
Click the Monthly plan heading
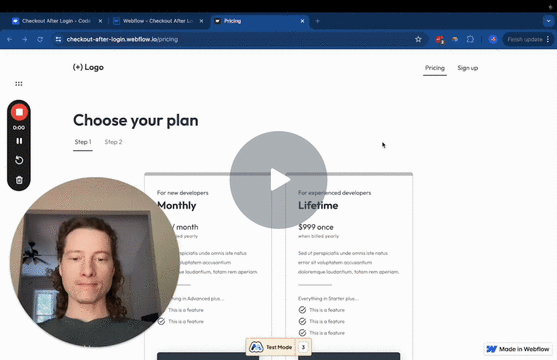[177, 205]
